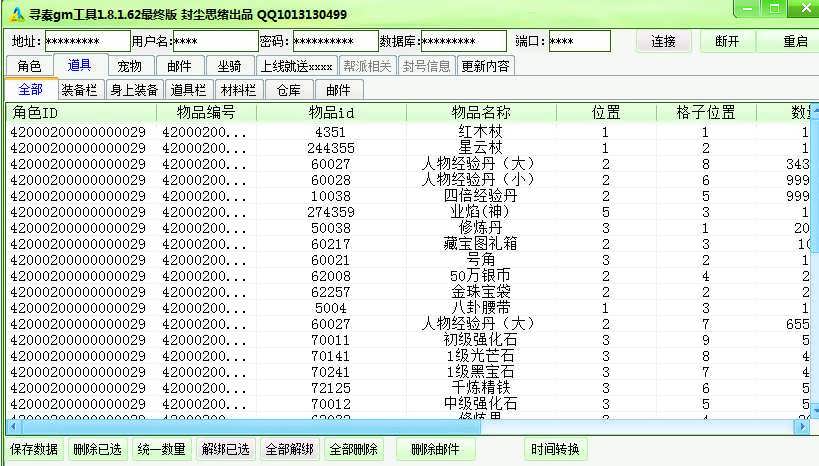Switch to the 宠物 tab
Screen dimensions: 819x466
click(x=129, y=66)
